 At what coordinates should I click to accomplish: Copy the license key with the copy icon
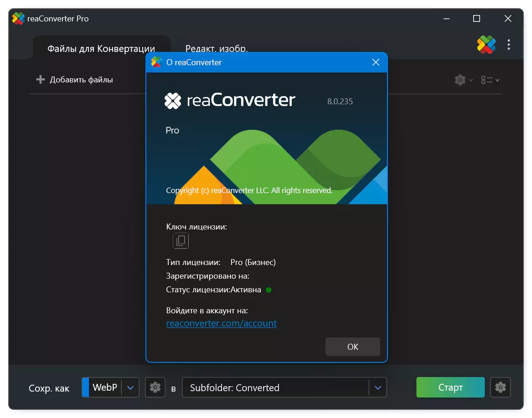pos(181,241)
